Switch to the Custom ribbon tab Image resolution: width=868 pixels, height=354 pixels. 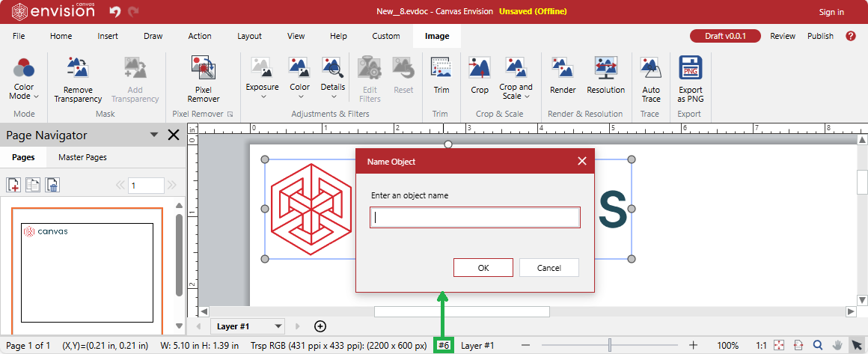click(386, 36)
